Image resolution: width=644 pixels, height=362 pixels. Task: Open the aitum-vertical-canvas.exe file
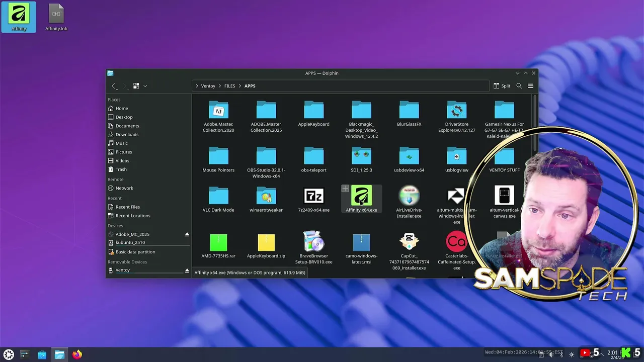tap(504, 202)
